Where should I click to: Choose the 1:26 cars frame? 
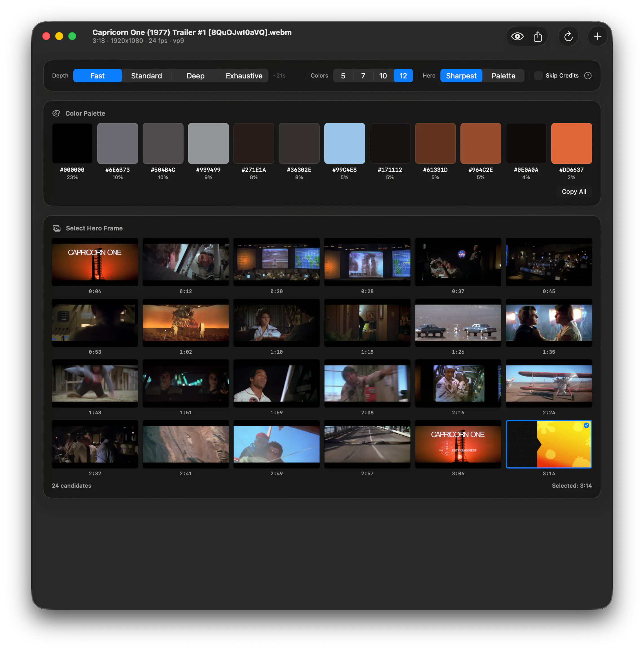click(x=458, y=322)
